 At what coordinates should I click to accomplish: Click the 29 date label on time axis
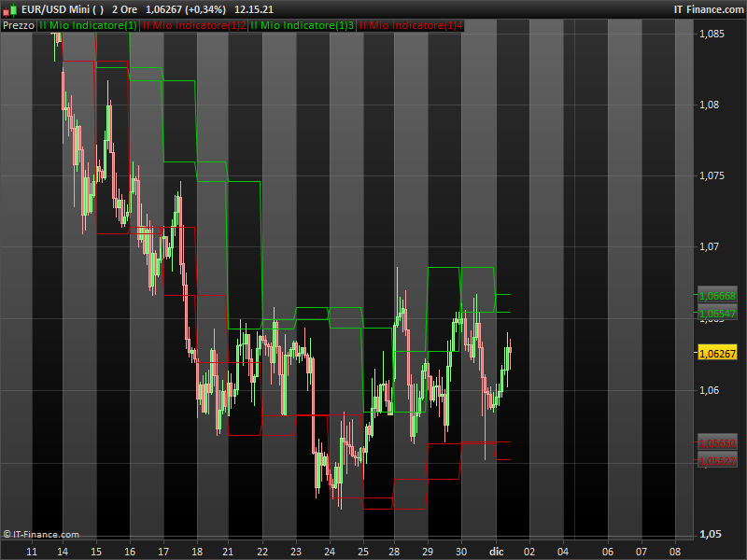(428, 552)
